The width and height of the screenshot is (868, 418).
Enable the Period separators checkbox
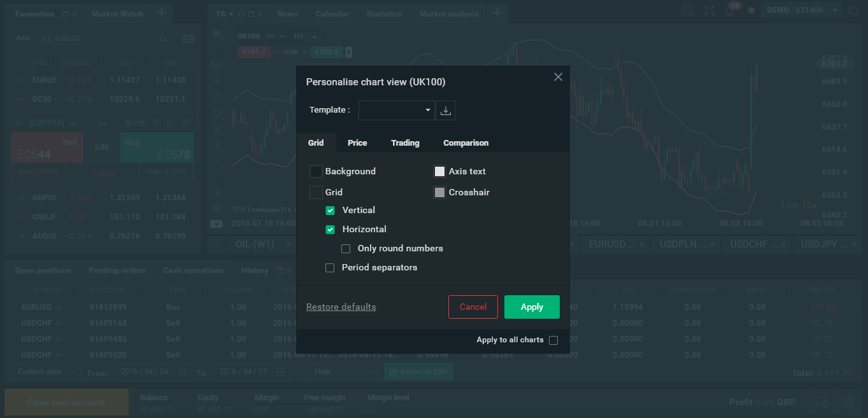[330, 268]
